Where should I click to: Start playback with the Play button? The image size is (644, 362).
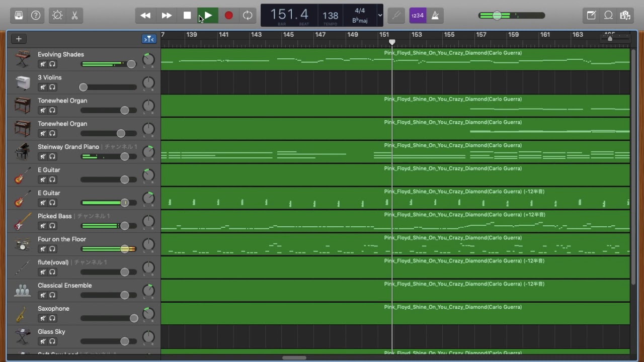208,16
